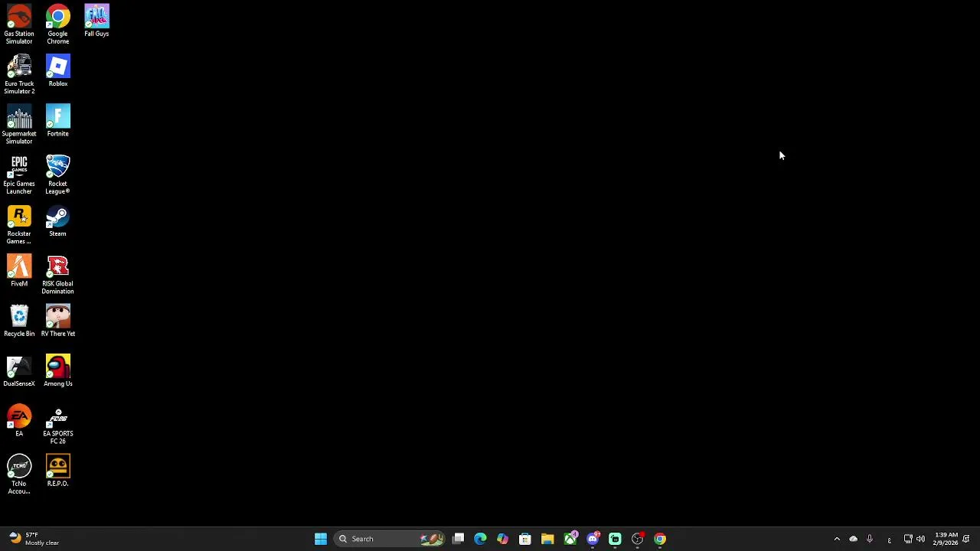Select the R.E.P.O. desktop icon

click(58, 471)
